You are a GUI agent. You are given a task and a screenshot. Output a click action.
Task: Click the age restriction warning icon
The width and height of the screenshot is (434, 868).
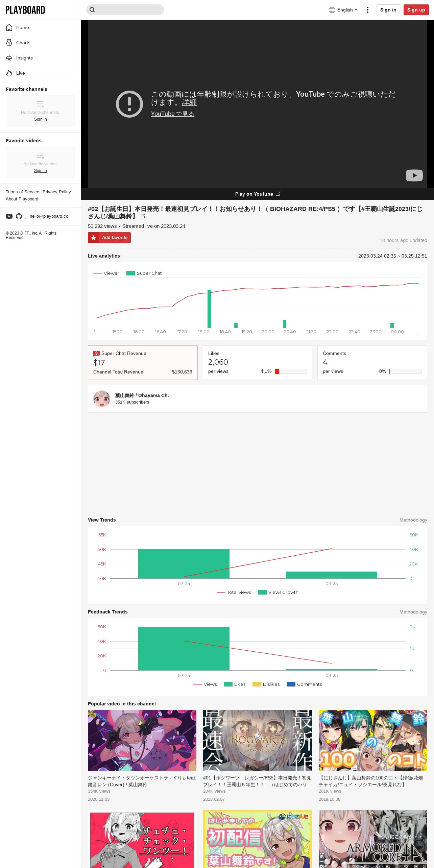point(129,104)
